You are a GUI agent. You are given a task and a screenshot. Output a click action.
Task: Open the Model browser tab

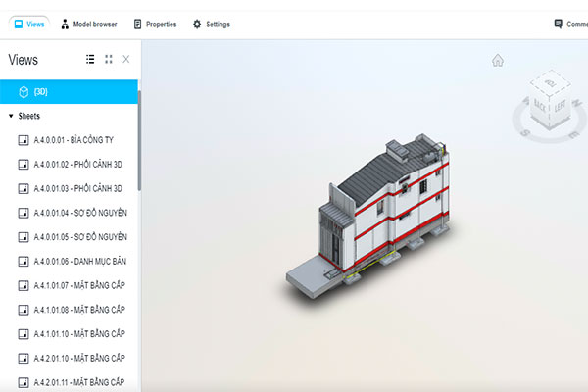(x=88, y=24)
